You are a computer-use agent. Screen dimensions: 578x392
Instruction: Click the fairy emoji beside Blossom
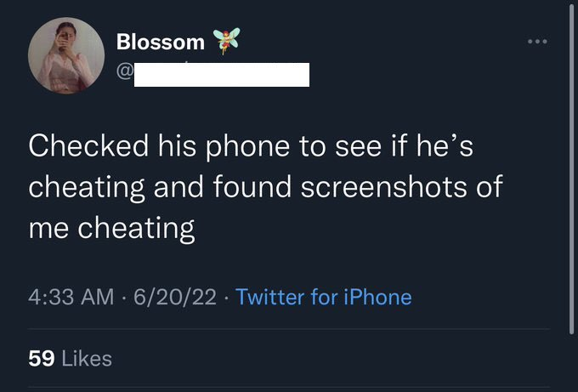coord(226,39)
